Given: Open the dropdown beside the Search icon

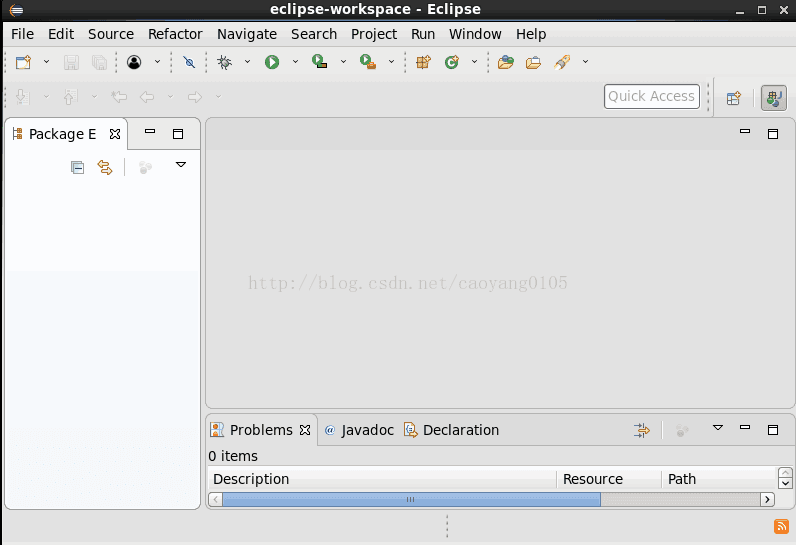Looking at the screenshot, I should point(585,62).
